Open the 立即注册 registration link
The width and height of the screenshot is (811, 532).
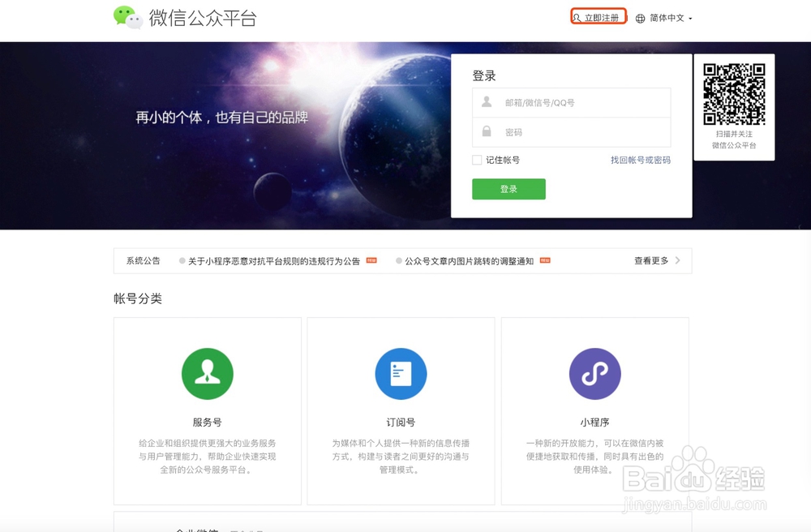tap(602, 16)
